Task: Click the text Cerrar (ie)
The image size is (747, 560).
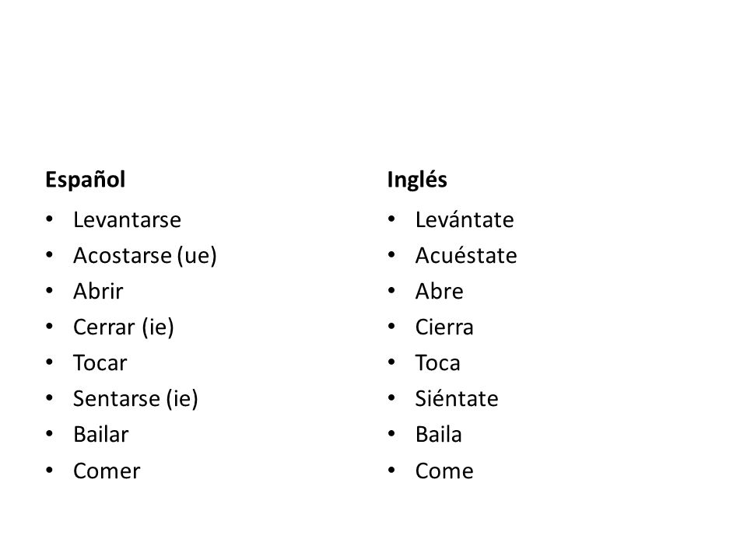Action: 124,327
